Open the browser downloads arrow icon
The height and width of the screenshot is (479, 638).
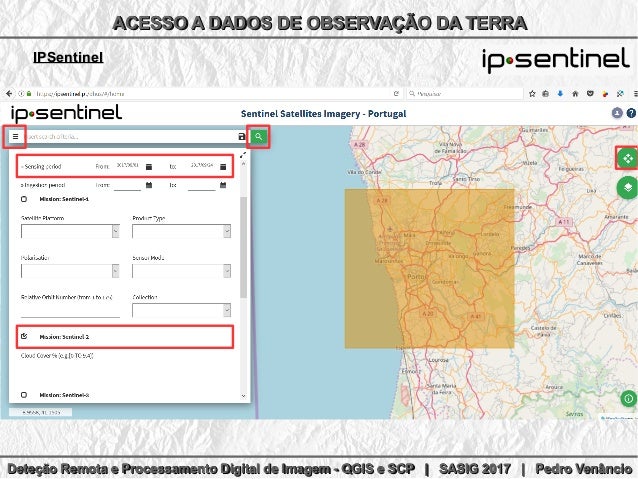pyautogui.click(x=560, y=94)
